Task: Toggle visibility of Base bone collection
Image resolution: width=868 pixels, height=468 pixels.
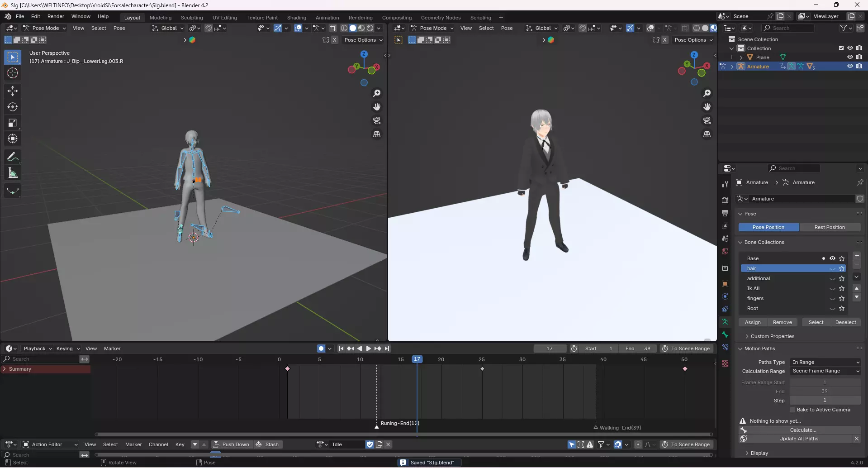Action: (832, 258)
